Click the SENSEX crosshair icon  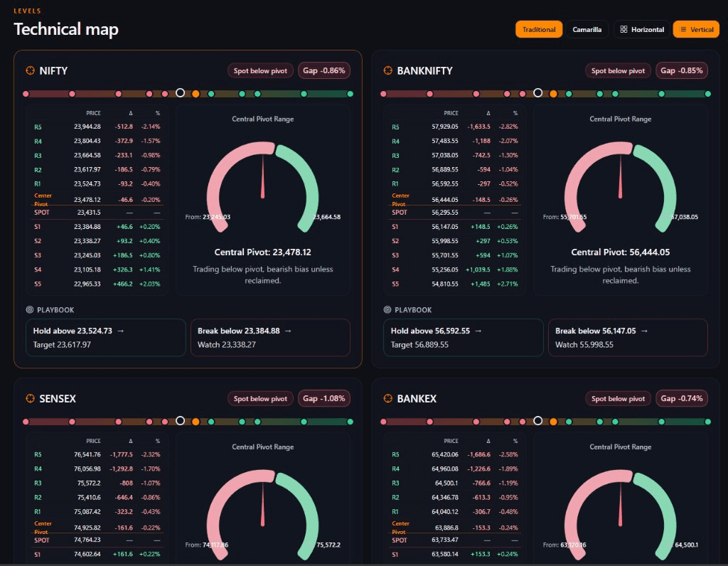point(30,398)
